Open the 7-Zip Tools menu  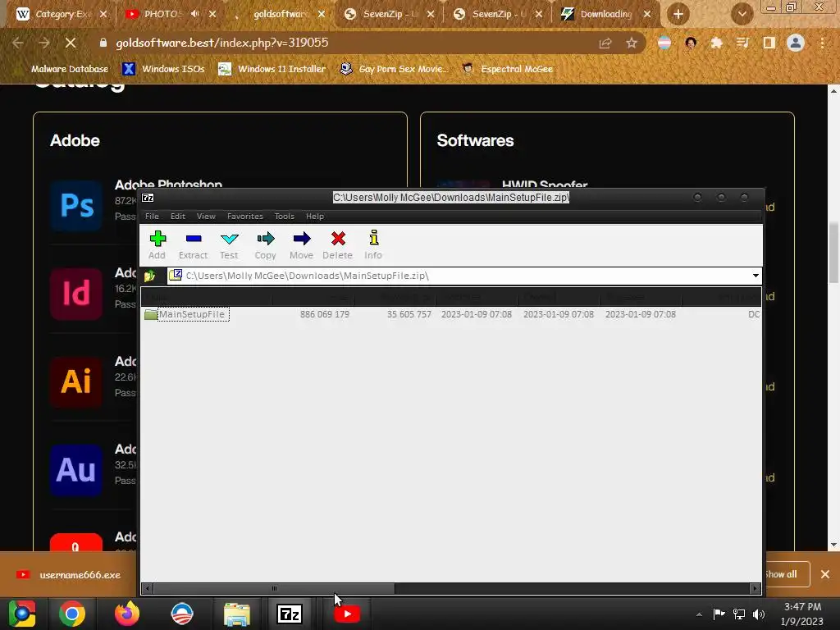(285, 217)
